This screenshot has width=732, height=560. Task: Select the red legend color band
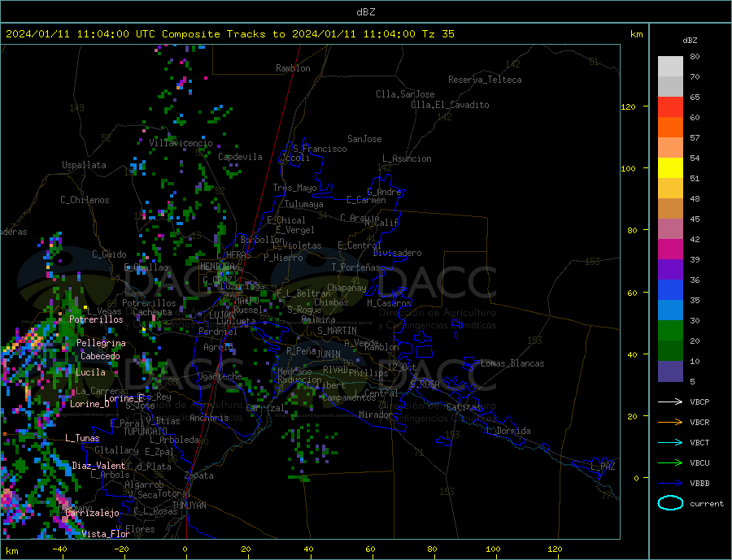pyautogui.click(x=670, y=106)
